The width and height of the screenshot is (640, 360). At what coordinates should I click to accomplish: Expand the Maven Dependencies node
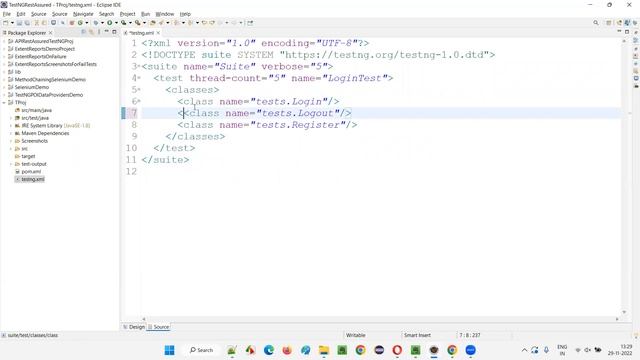pyautogui.click(x=11, y=133)
